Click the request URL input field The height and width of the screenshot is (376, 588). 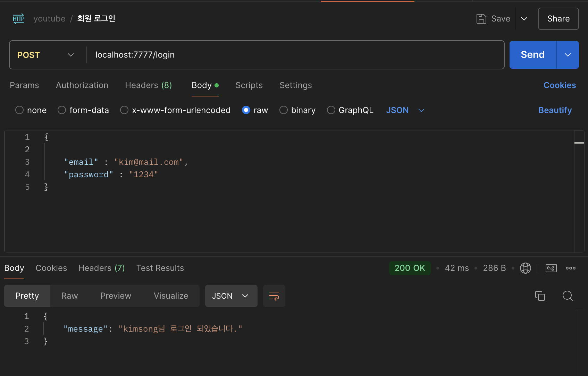pyautogui.click(x=295, y=55)
